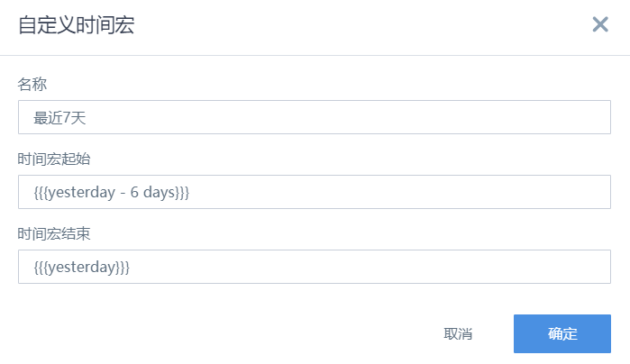The height and width of the screenshot is (364, 630).
Task: Click the 自定义时间宏 dialog title
Action: pyautogui.click(x=77, y=25)
